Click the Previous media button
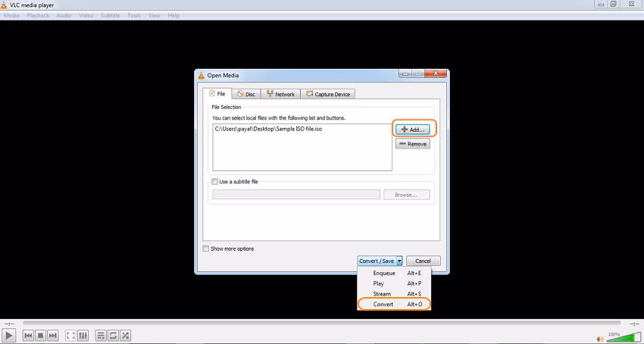Image resolution: width=644 pixels, height=344 pixels. (28, 336)
